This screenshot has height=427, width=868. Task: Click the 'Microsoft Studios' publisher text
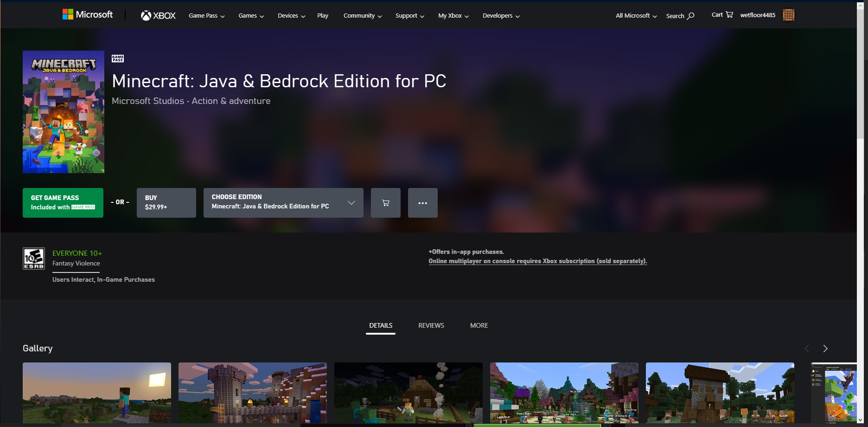pyautogui.click(x=148, y=101)
